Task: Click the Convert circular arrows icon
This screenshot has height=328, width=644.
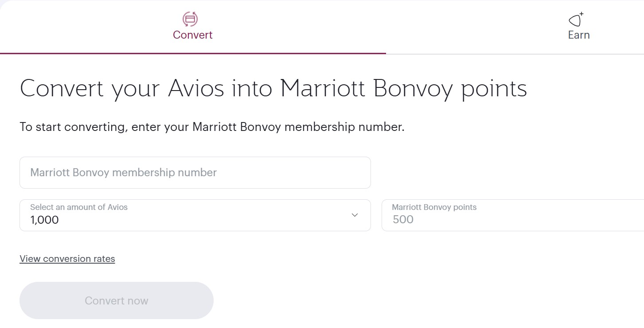Action: [x=190, y=20]
